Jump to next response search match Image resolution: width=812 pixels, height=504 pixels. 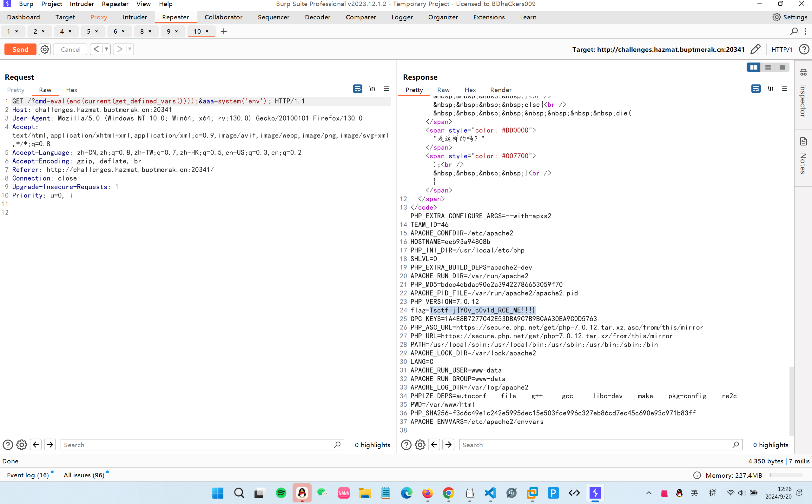(x=448, y=445)
